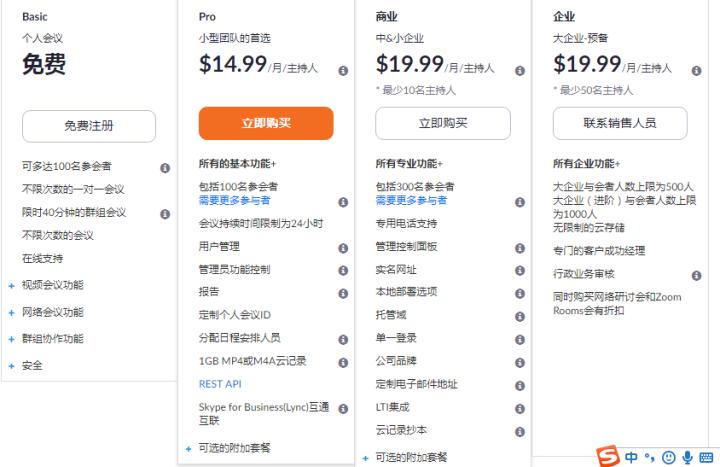Click info icon beside 限时40分钟的群组会议
The image size is (720, 467).
point(165,214)
